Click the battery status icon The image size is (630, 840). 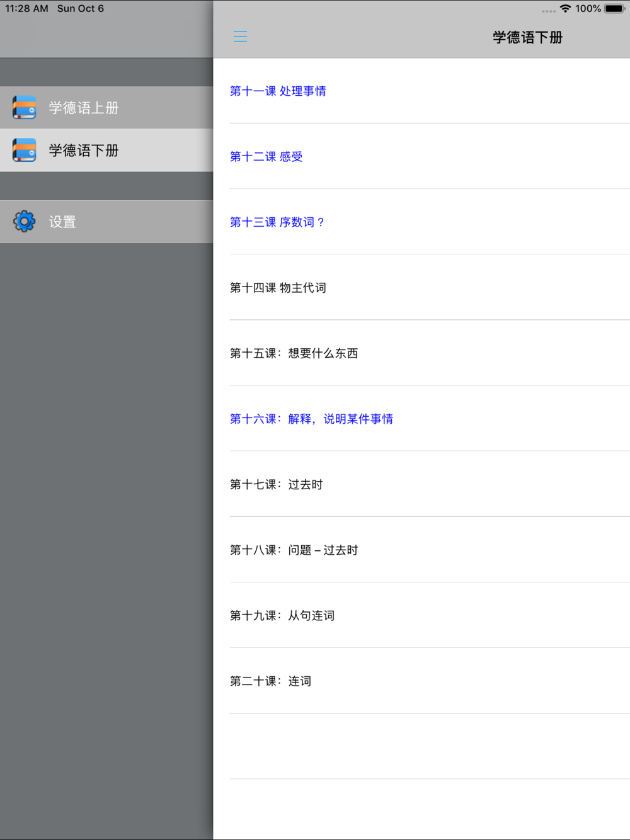click(614, 9)
